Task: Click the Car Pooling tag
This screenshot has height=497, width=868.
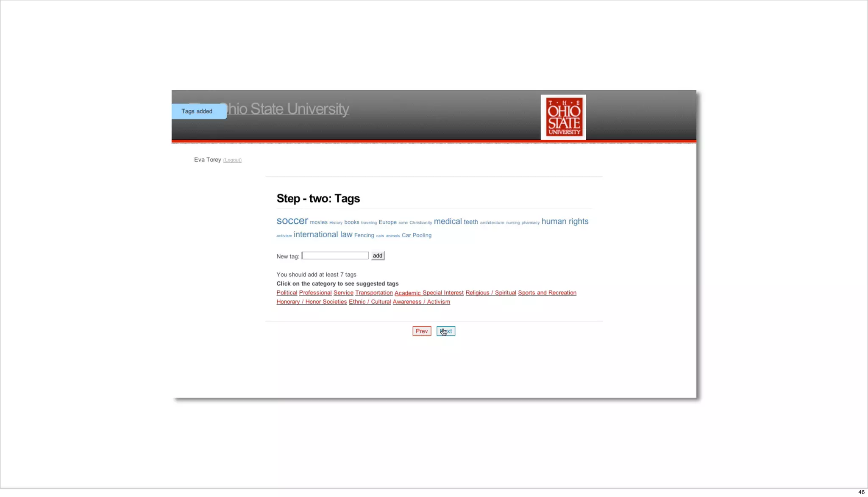Action: pos(416,235)
